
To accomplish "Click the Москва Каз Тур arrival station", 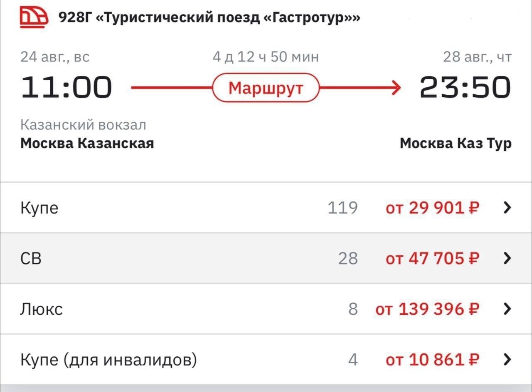I will (456, 143).
